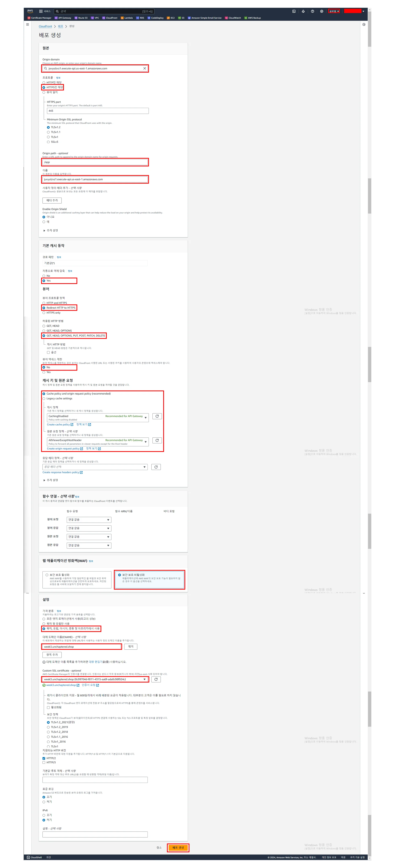Click the notifications bell icon
This screenshot has width=395, height=868.
(303, 11)
